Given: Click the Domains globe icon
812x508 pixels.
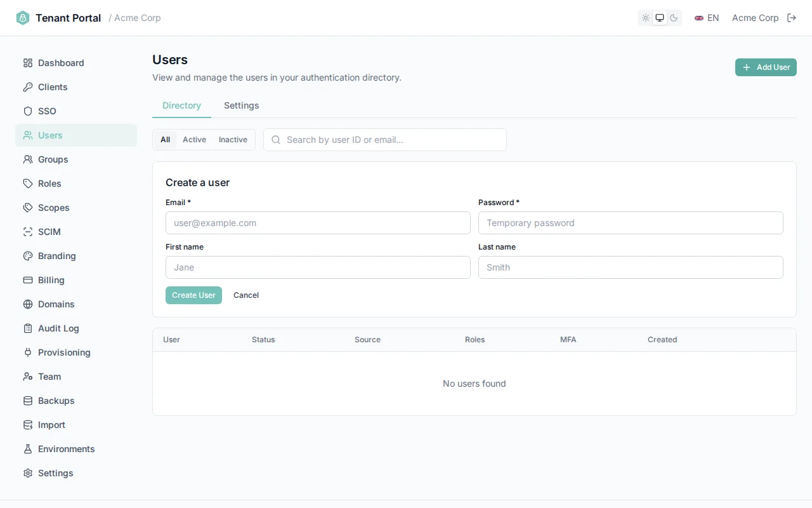Looking at the screenshot, I should point(28,304).
